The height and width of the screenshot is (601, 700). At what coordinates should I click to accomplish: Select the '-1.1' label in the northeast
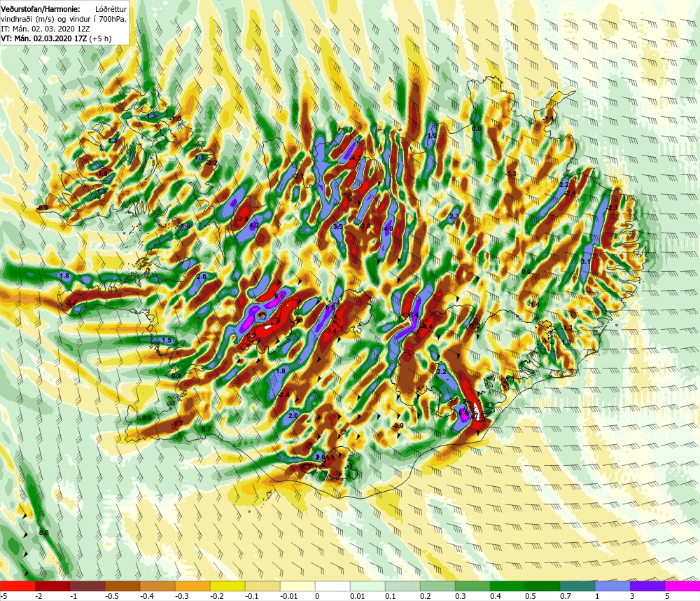pyautogui.click(x=548, y=119)
